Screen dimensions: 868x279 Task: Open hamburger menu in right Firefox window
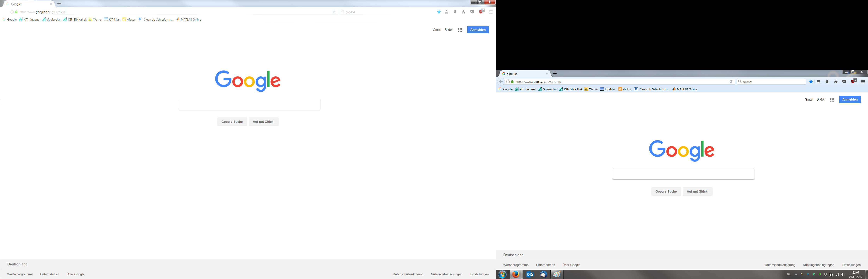[863, 82]
